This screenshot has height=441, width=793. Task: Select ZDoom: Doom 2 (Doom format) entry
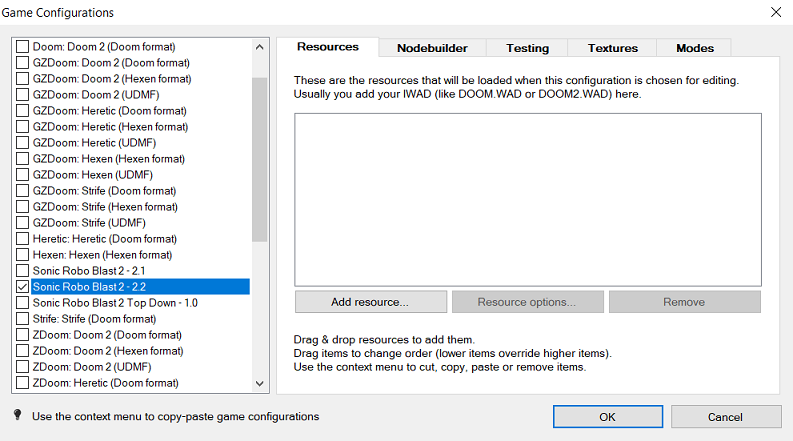tap(107, 335)
